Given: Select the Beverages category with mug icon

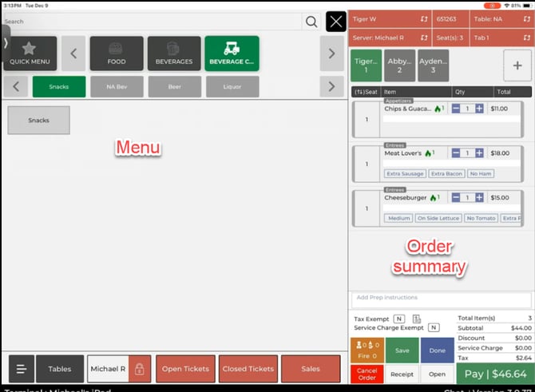Looking at the screenshot, I should click(174, 53).
